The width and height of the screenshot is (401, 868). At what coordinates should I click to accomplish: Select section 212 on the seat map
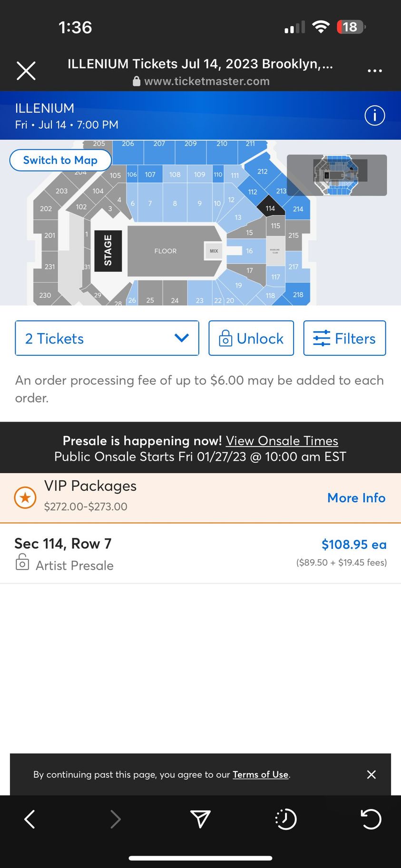262,172
